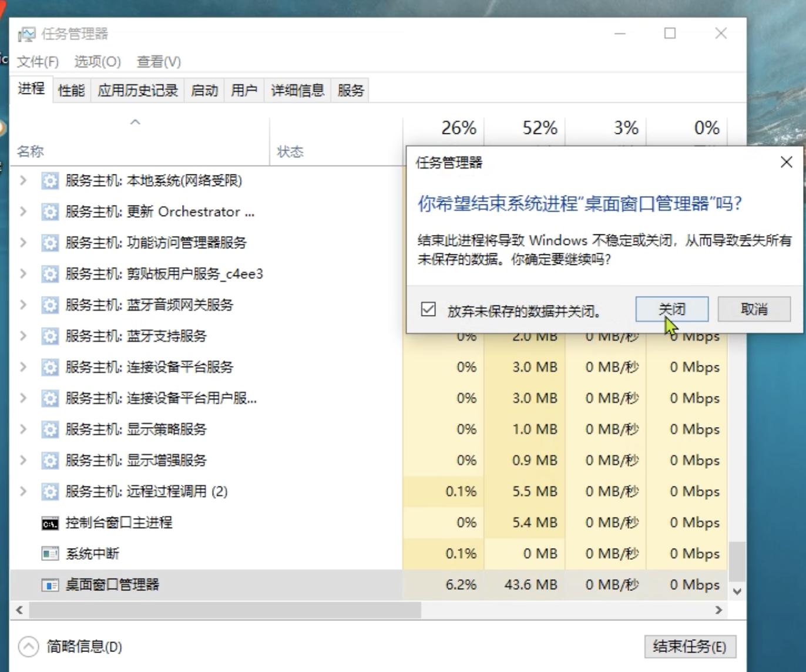This screenshot has width=806, height=672.
Task: Expand 服务主机: 远程过程调用 (2)
Action: [23, 492]
